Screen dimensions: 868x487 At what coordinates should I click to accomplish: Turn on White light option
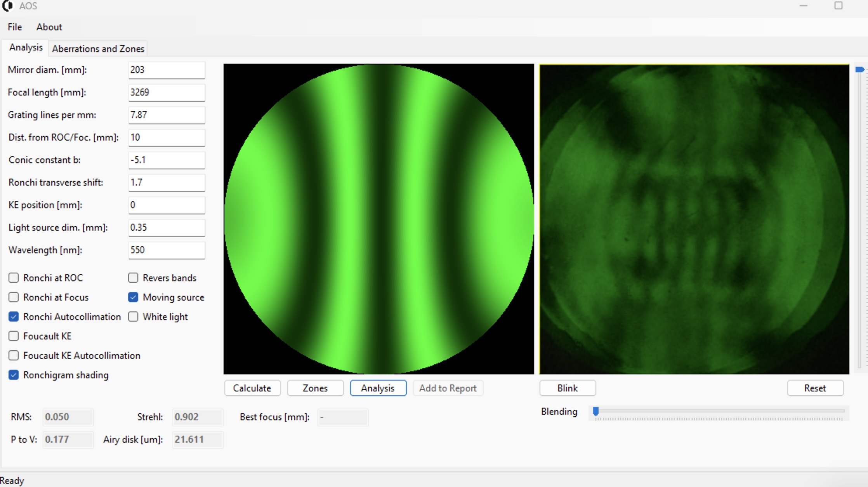[133, 317]
